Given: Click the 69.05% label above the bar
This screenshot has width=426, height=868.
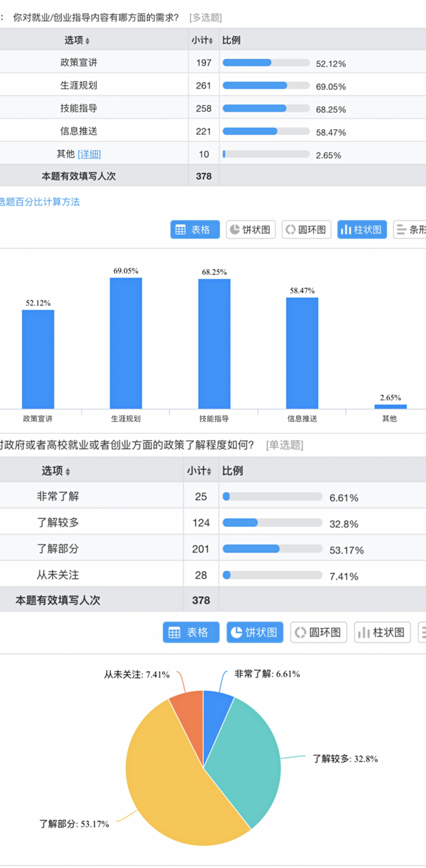Looking at the screenshot, I should click(x=126, y=271).
